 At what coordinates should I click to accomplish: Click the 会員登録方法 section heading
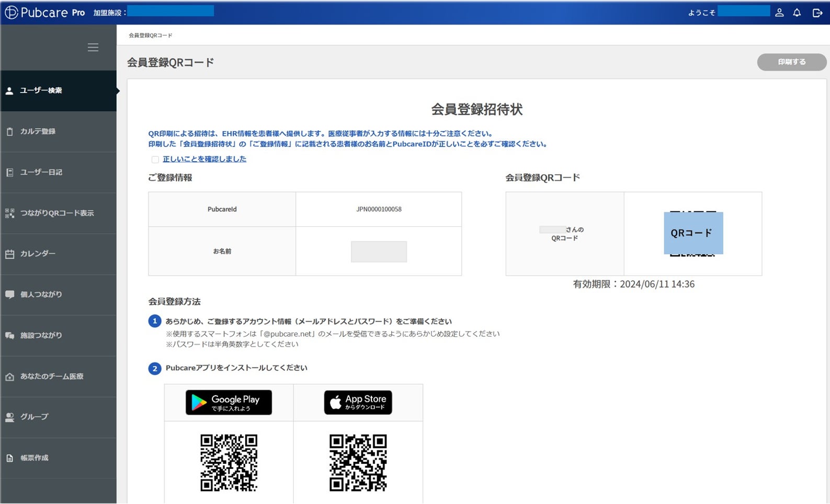174,302
